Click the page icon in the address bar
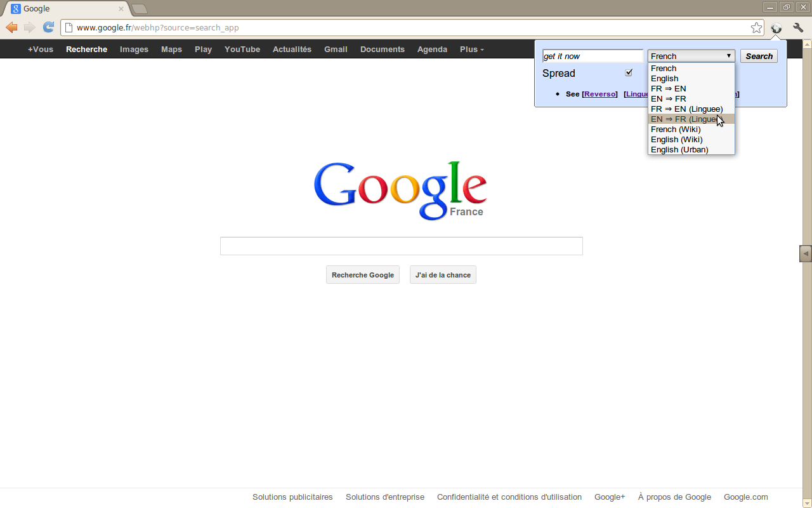The image size is (812, 508). coord(69,27)
